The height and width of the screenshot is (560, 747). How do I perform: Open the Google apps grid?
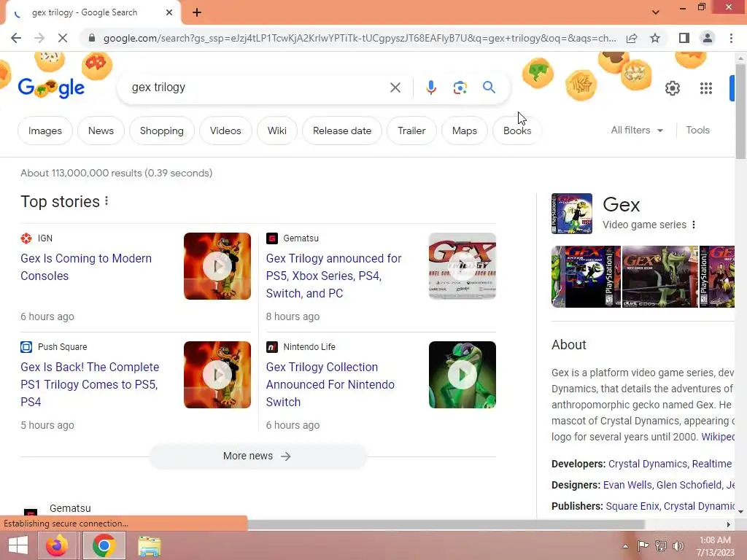tap(706, 88)
